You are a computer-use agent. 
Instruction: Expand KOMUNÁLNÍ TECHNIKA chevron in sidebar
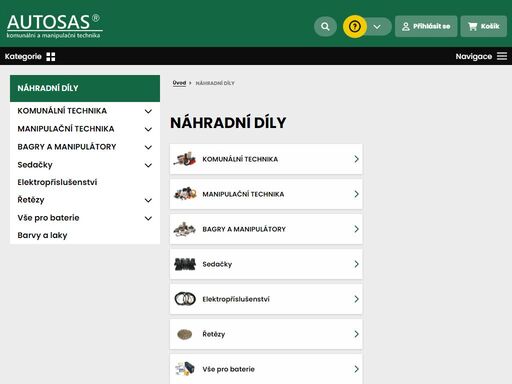(x=148, y=111)
